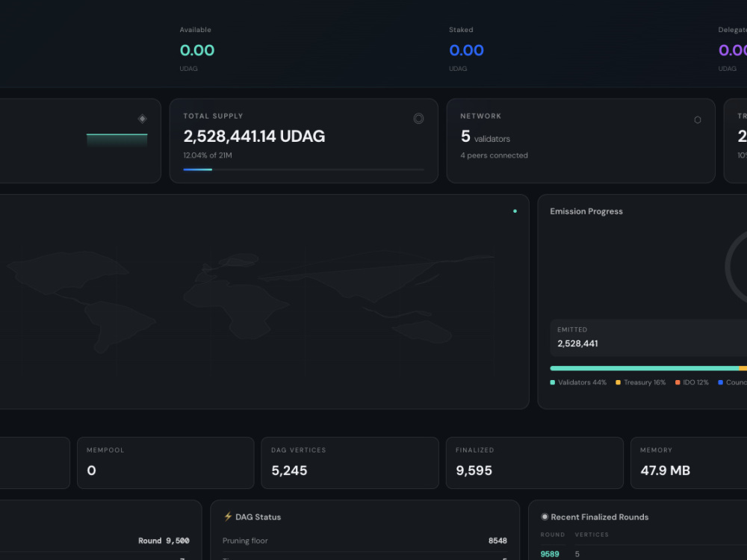
Task: Click the Recent Finalized Rounds heading
Action: 599,517
